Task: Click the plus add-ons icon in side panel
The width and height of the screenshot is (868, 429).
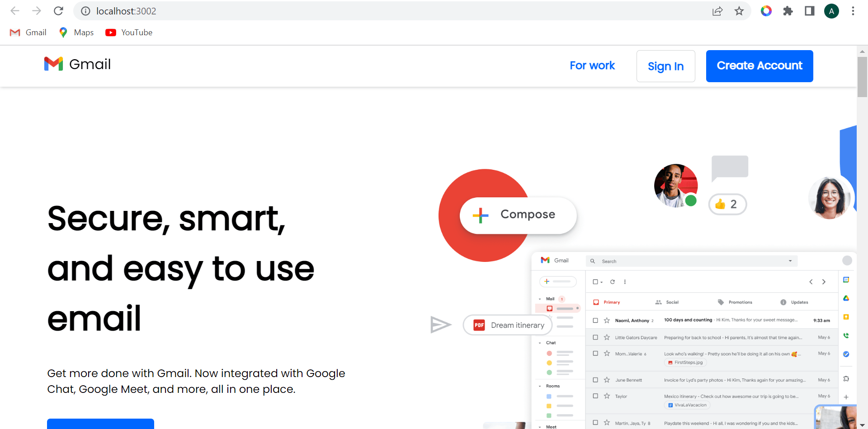Action: click(x=846, y=397)
